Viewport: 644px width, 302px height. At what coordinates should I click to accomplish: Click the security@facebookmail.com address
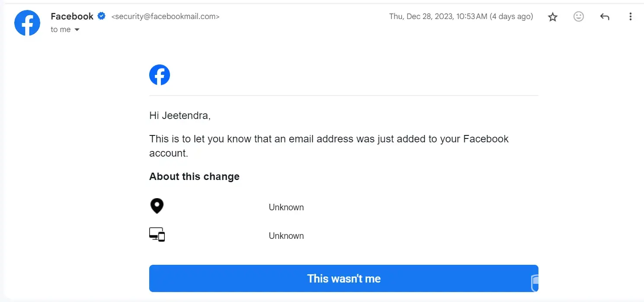[165, 17]
